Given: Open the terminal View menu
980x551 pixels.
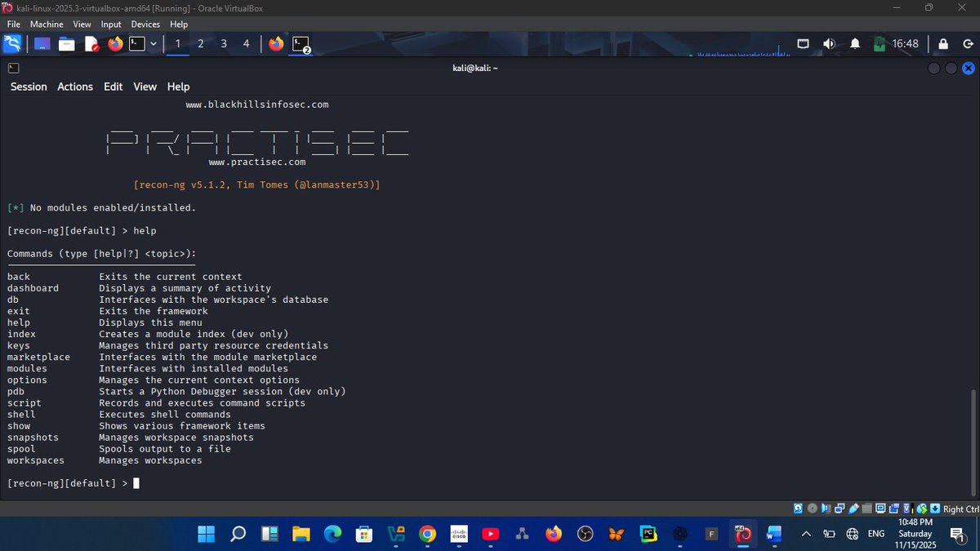Looking at the screenshot, I should pyautogui.click(x=145, y=87).
